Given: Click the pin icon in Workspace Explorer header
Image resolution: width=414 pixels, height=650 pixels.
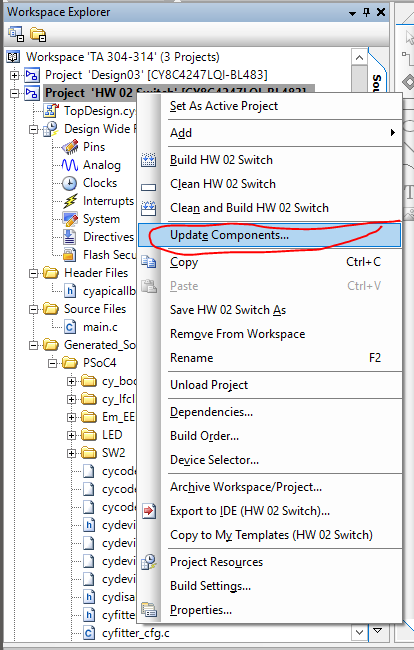Looking at the screenshot, I should (366, 12).
